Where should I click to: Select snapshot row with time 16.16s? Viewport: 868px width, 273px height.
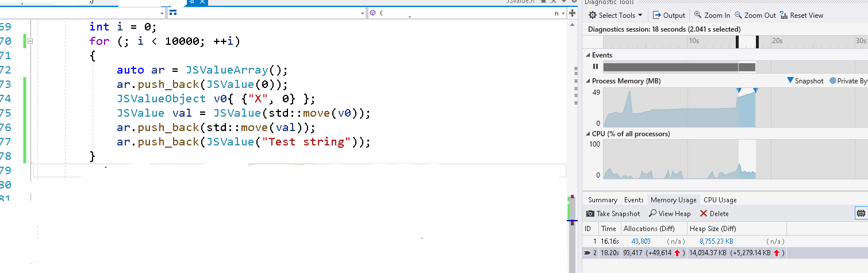[725, 241]
